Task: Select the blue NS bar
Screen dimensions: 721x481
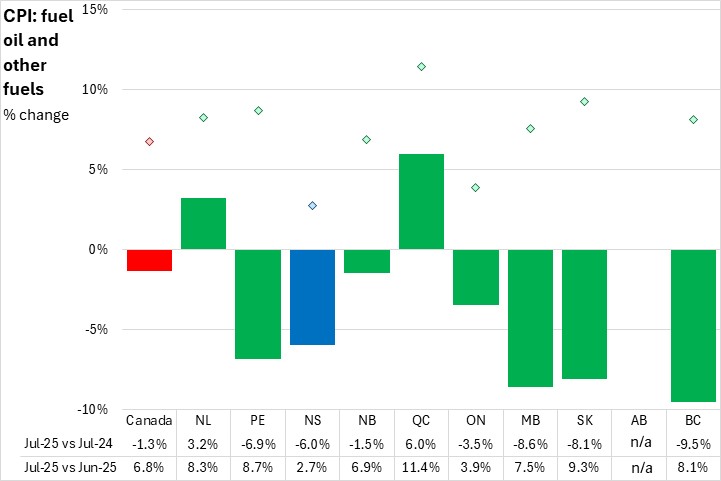Action: (312, 297)
